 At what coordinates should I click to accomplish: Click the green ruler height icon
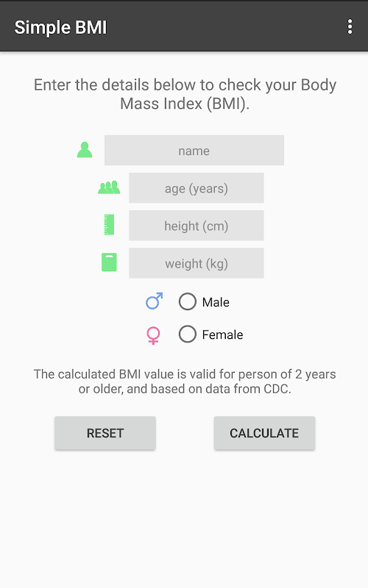109,225
